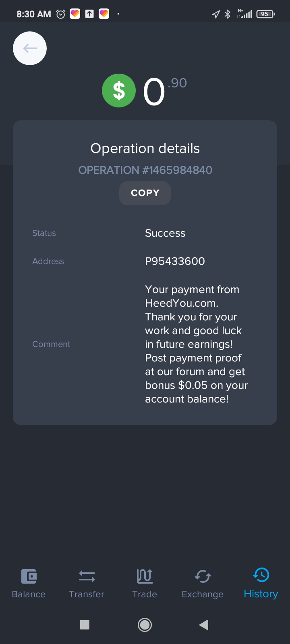Open the History clock icon
Screen dimensions: 290x644
tap(261, 575)
